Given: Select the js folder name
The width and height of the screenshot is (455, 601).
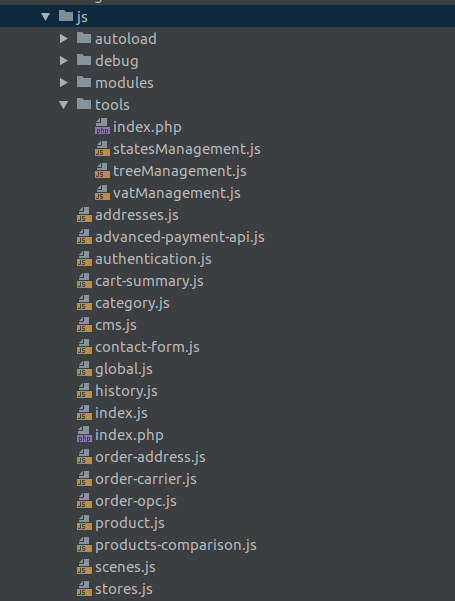Looking at the screenshot, I should coord(82,17).
